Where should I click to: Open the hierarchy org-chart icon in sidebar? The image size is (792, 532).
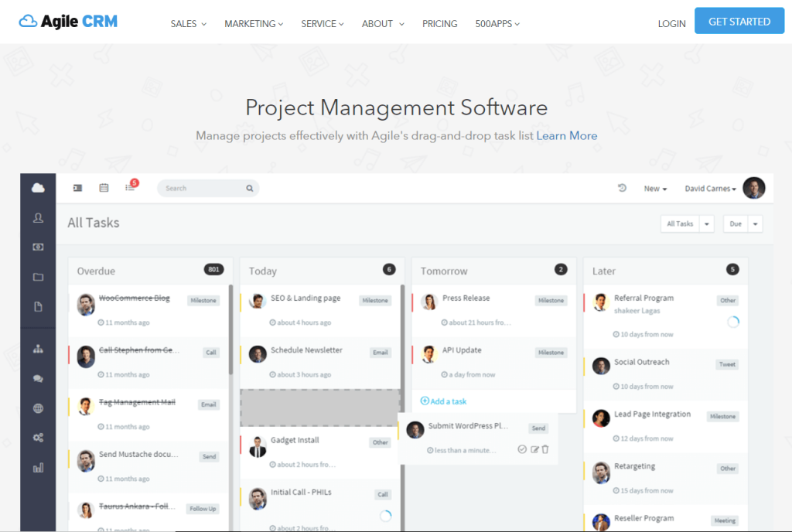tap(38, 349)
